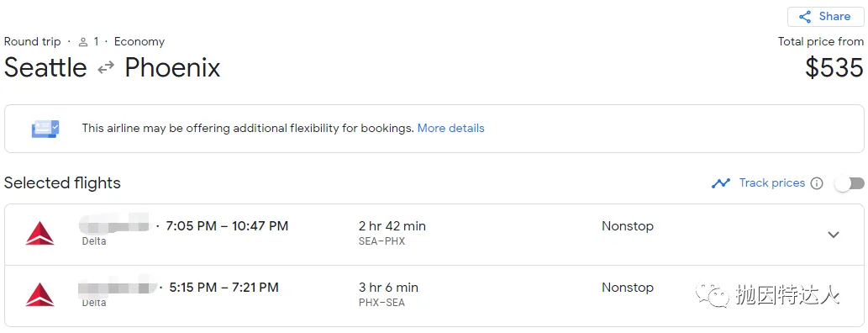
Task: Select the 5:15 PM – 7:21 PM flight row
Action: [434, 296]
